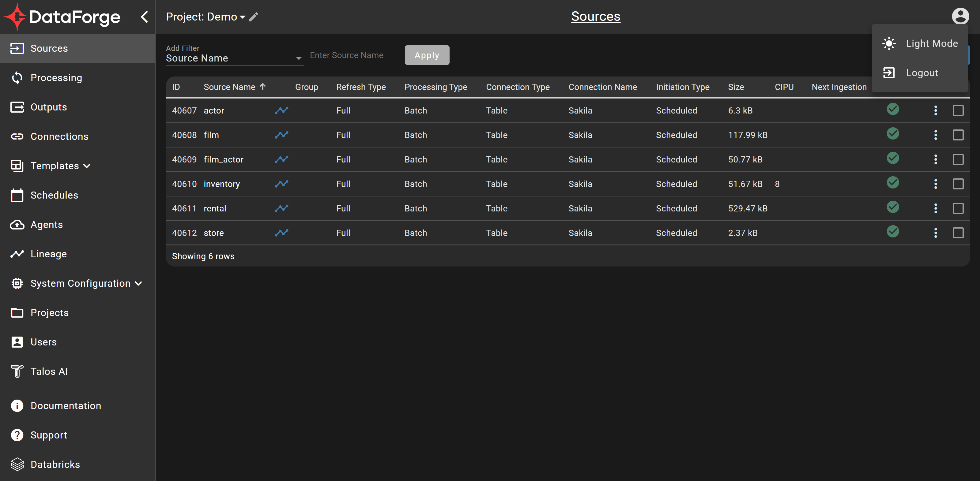This screenshot has width=980, height=481.
Task: Click the 40612 ID cell
Action: coord(184,233)
